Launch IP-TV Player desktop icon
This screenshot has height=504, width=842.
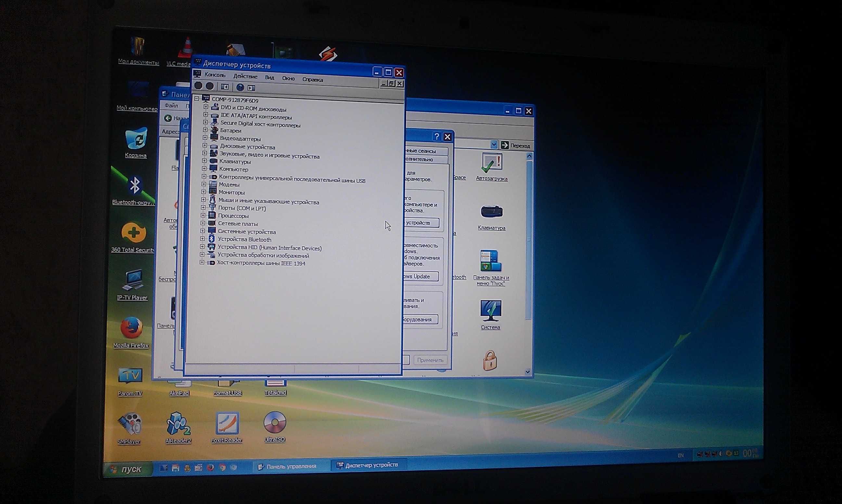coord(132,284)
